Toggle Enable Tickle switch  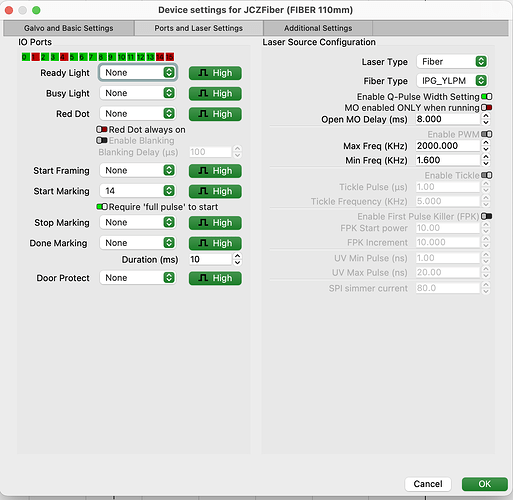[x=487, y=175]
